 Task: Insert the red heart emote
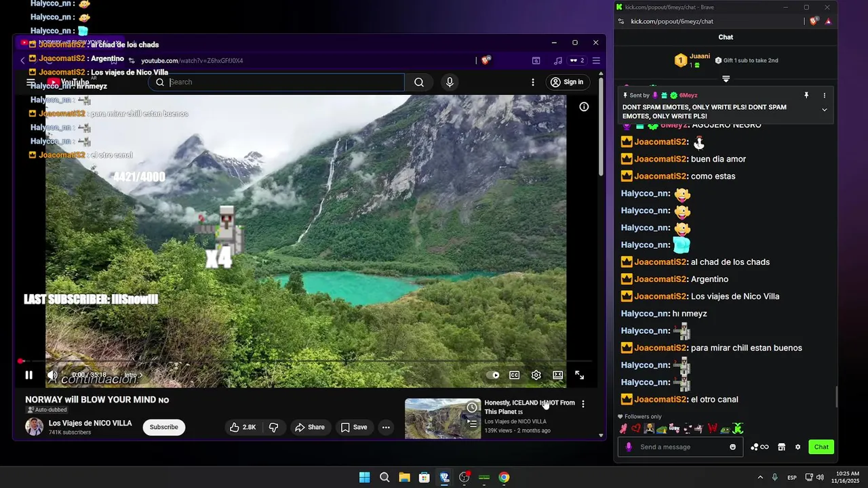(x=636, y=428)
